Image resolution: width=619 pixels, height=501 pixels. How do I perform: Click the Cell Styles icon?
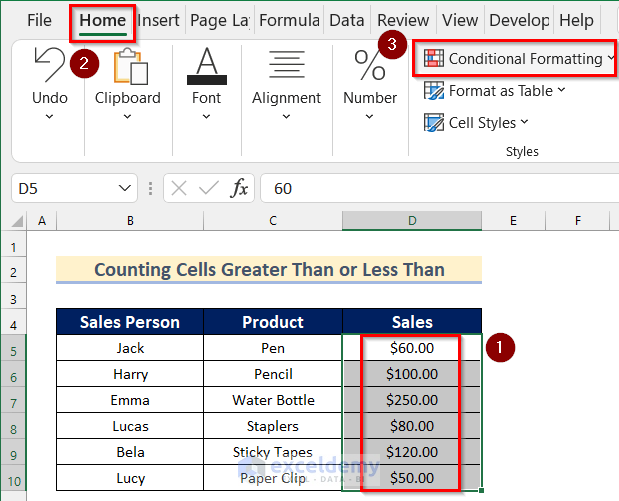point(434,123)
